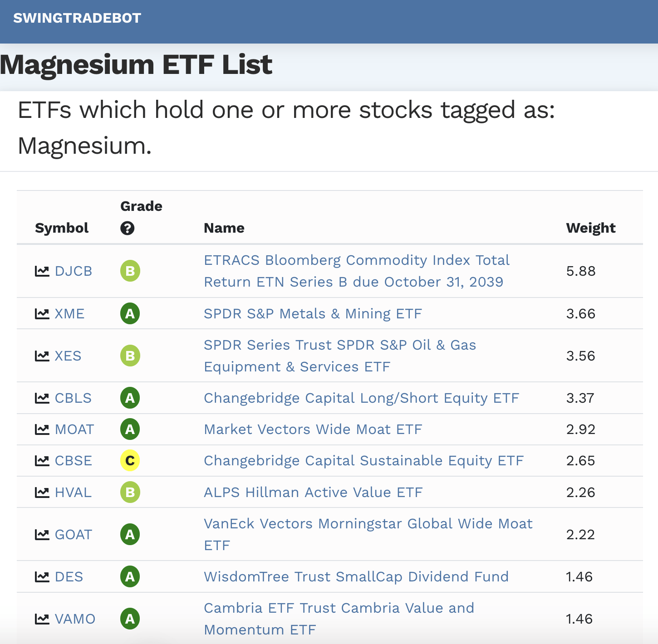Click the chart icon beside GOAT

pyautogui.click(x=42, y=535)
